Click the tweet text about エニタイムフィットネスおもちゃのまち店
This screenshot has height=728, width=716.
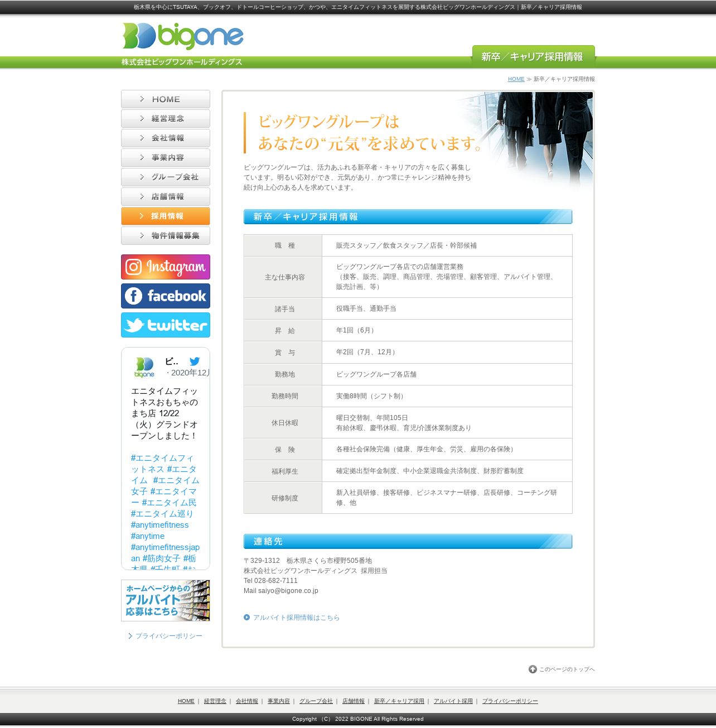tap(165, 413)
